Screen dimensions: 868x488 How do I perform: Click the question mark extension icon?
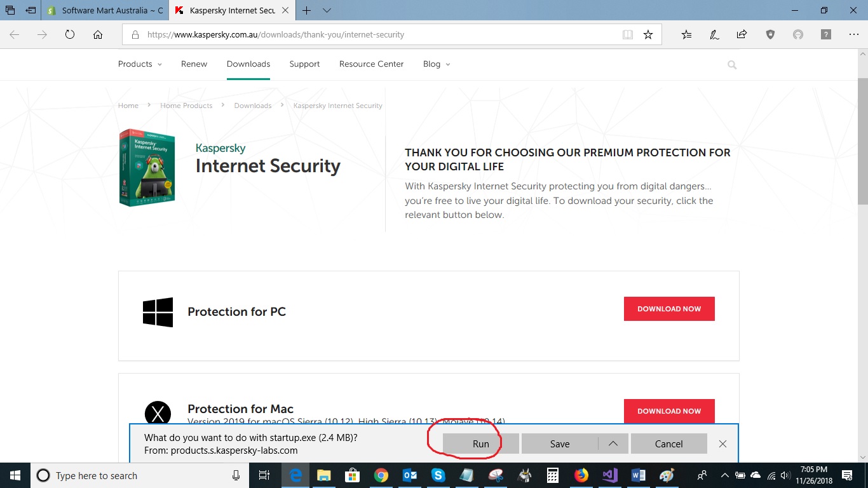point(825,35)
